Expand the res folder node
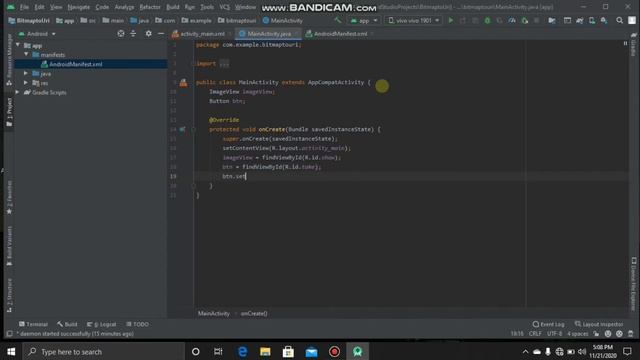This screenshot has height=360, width=640. (x=26, y=83)
